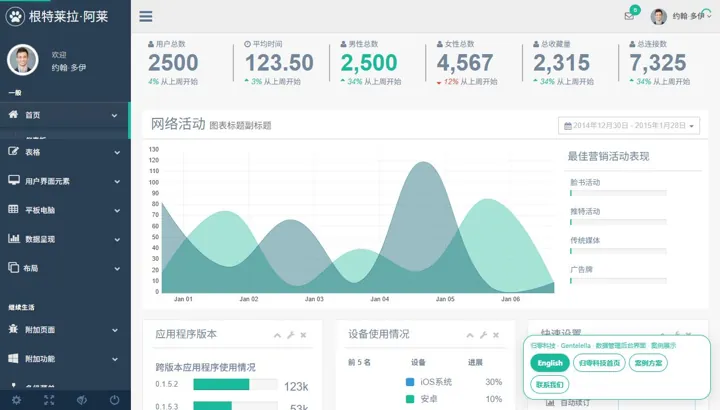Click the home icon beside 首页
Image resolution: width=720 pixels, height=410 pixels.
[x=13, y=114]
